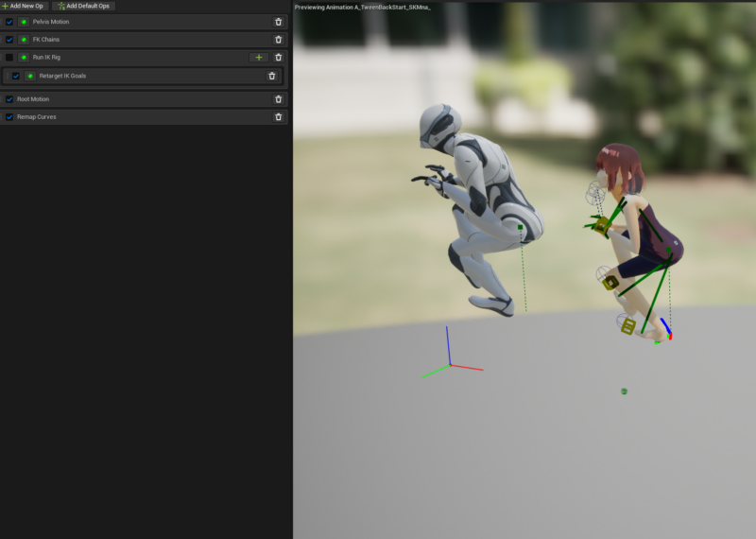Add child op to Run IK Rig
Image resolution: width=756 pixels, height=539 pixels.
click(x=259, y=58)
